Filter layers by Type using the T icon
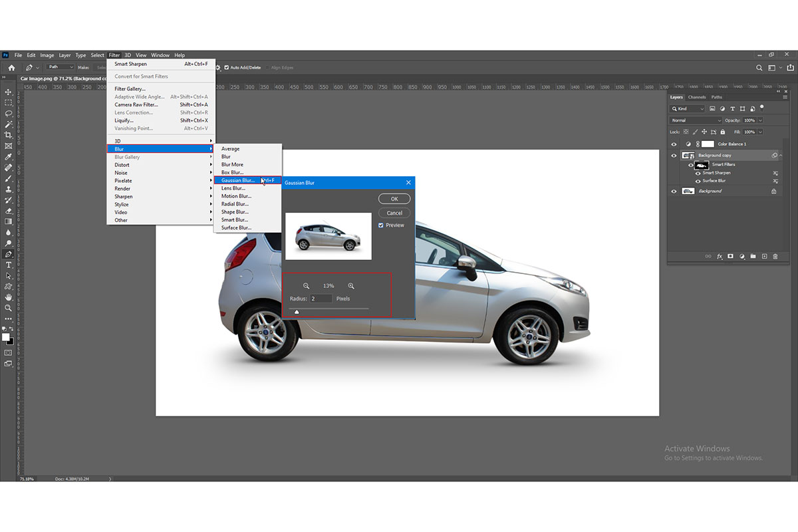The image size is (798, 532). (733, 109)
